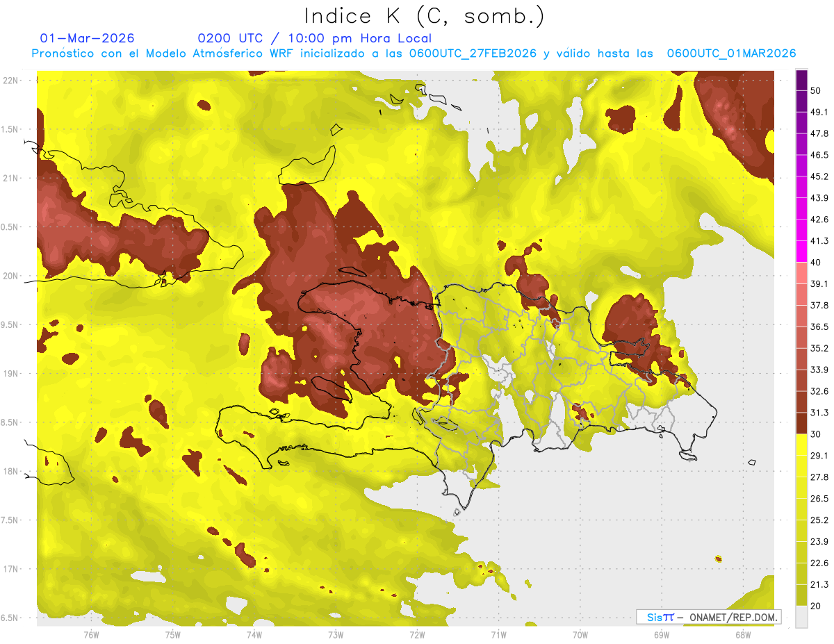
Task: Click the colorbar value "43.9"
Action: click(819, 198)
